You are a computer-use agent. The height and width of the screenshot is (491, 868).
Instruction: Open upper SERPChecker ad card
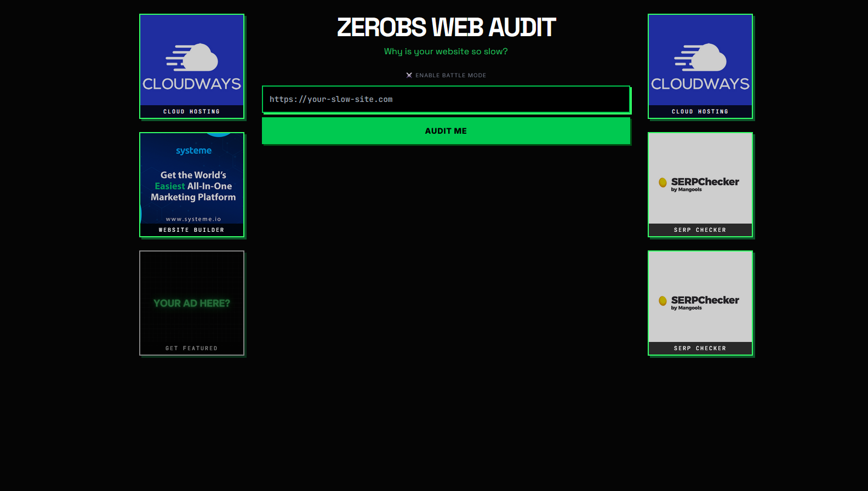pos(700,185)
